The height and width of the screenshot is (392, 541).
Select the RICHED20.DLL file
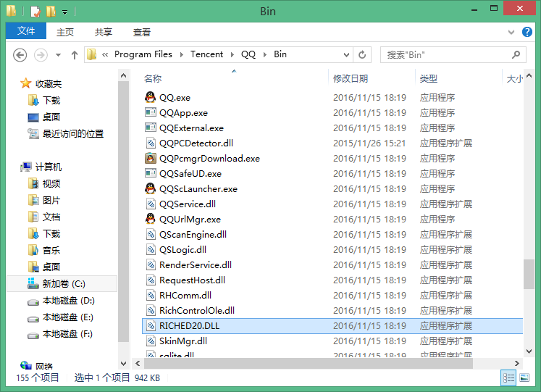332,326
